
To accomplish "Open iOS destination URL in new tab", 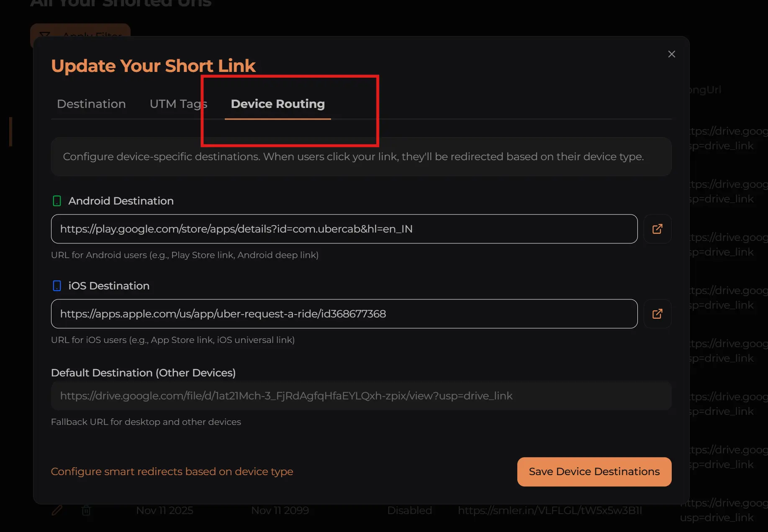I will click(658, 314).
